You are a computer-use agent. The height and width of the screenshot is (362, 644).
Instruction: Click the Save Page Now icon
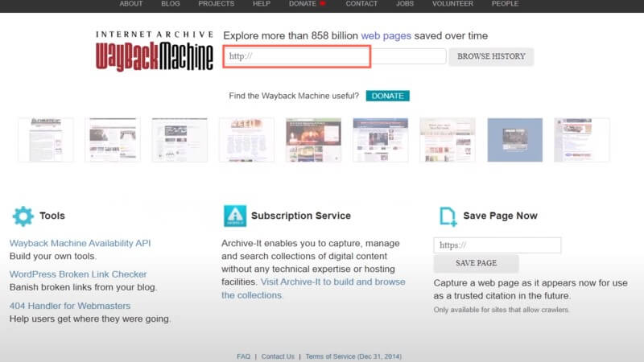[448, 216]
